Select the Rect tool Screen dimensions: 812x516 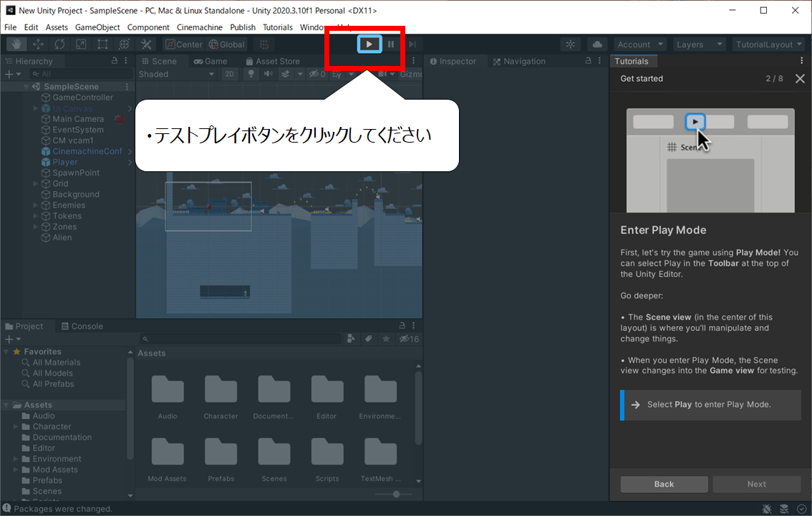tap(102, 44)
